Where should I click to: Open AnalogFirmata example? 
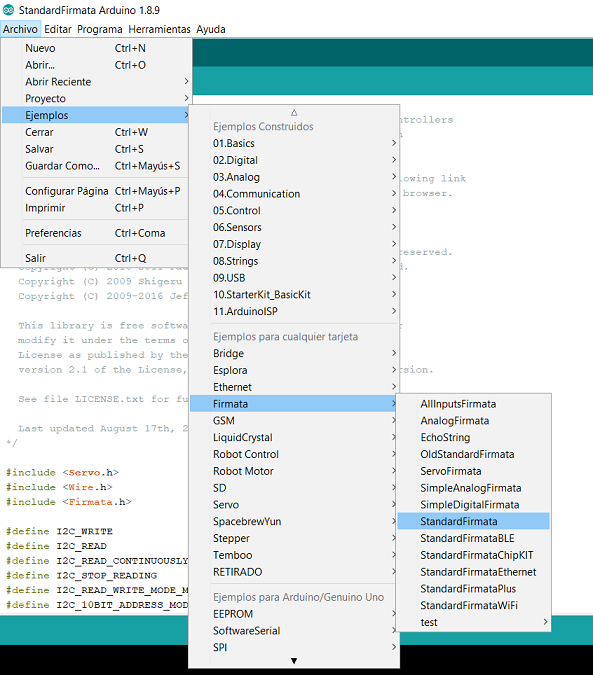pos(473,421)
